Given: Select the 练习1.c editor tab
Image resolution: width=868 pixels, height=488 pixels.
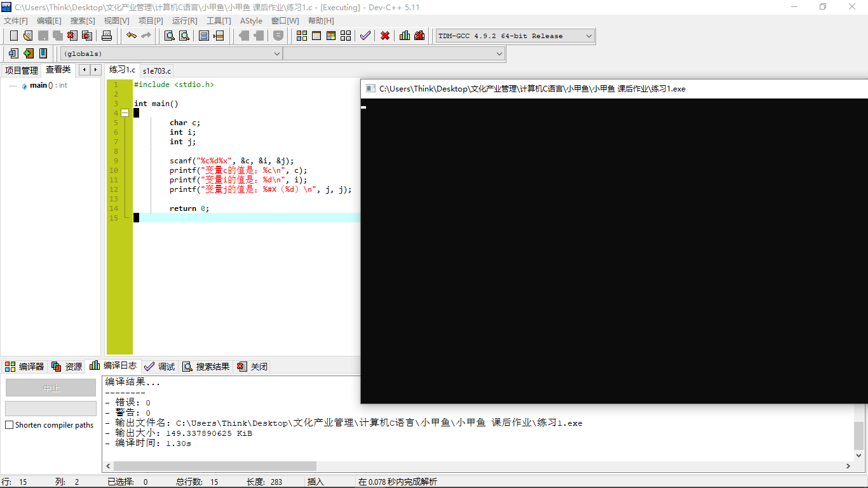Looking at the screenshot, I should tap(122, 70).
